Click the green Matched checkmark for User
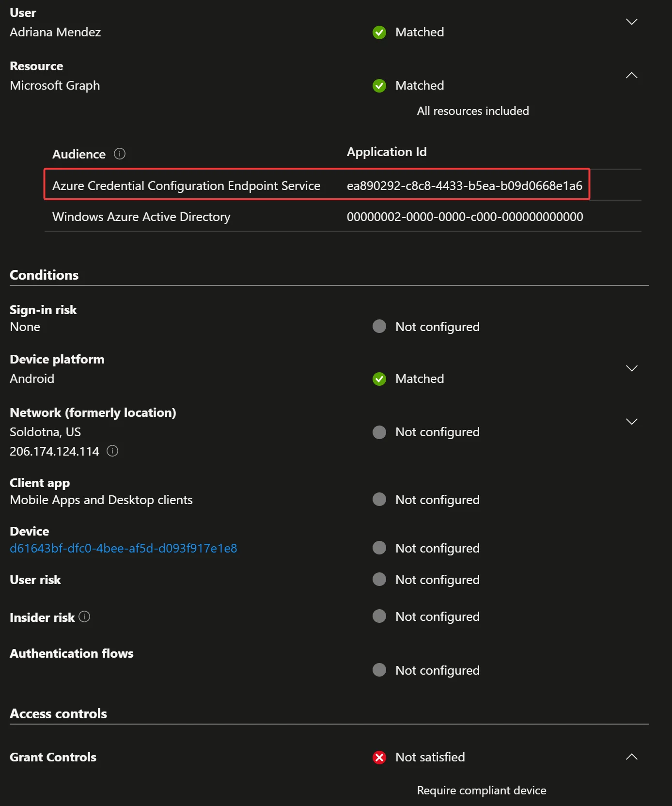Screen dimensions: 672x806 click(x=379, y=32)
